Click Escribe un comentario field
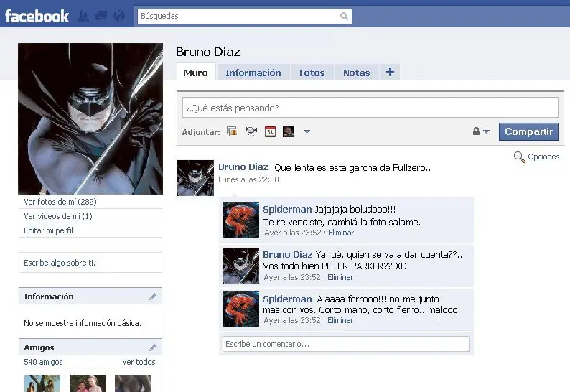This screenshot has width=570, height=392. point(346,344)
